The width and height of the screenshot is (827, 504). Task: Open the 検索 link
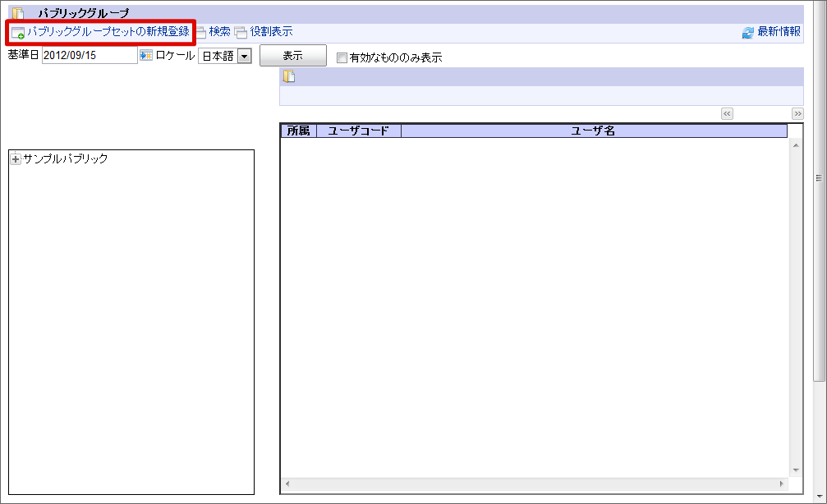tap(219, 32)
